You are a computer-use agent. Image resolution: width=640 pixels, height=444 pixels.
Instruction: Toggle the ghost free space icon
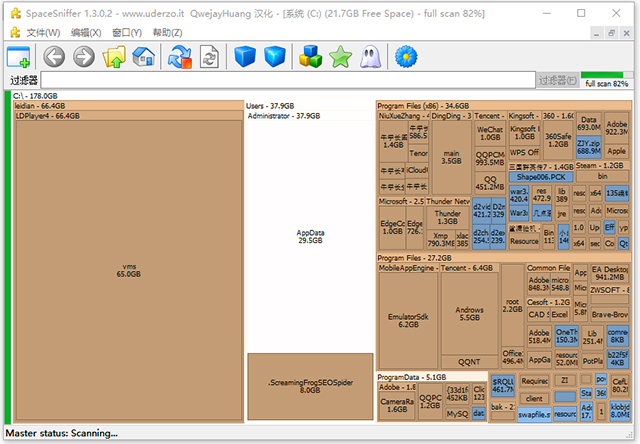click(370, 58)
